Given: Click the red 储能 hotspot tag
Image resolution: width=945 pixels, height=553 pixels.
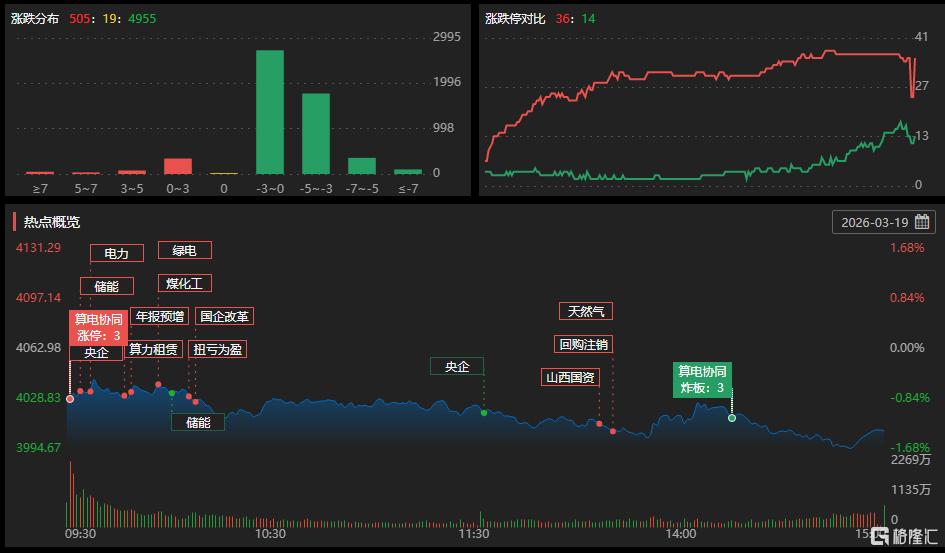Looking at the screenshot, I should point(107,286).
